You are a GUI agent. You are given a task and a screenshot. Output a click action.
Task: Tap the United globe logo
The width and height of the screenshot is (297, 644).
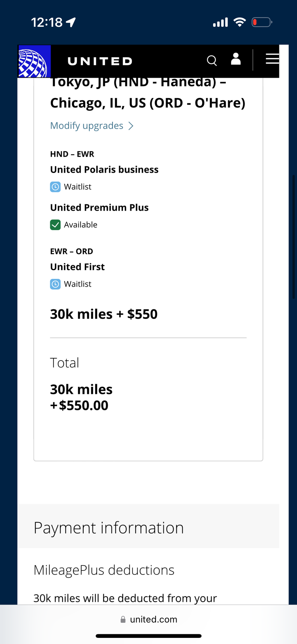(x=34, y=61)
